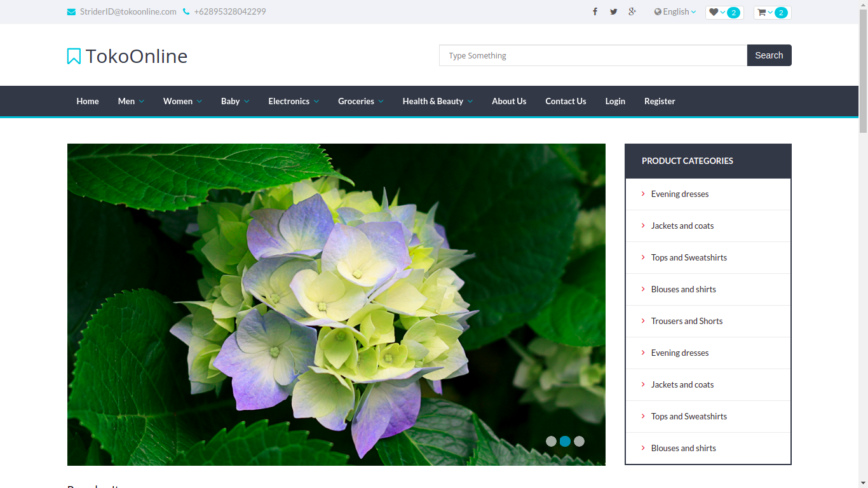Image resolution: width=868 pixels, height=488 pixels.
Task: Open the Google Plus social icon
Action: click(632, 11)
